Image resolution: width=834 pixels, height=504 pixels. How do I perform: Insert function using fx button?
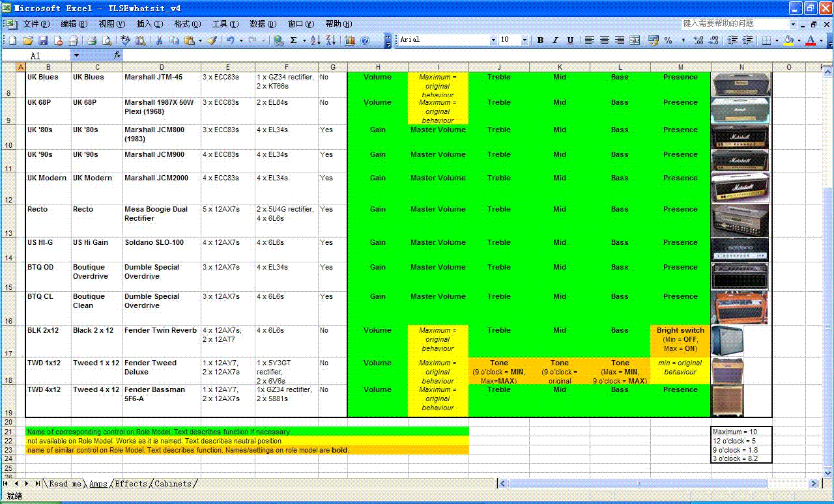pos(117,55)
